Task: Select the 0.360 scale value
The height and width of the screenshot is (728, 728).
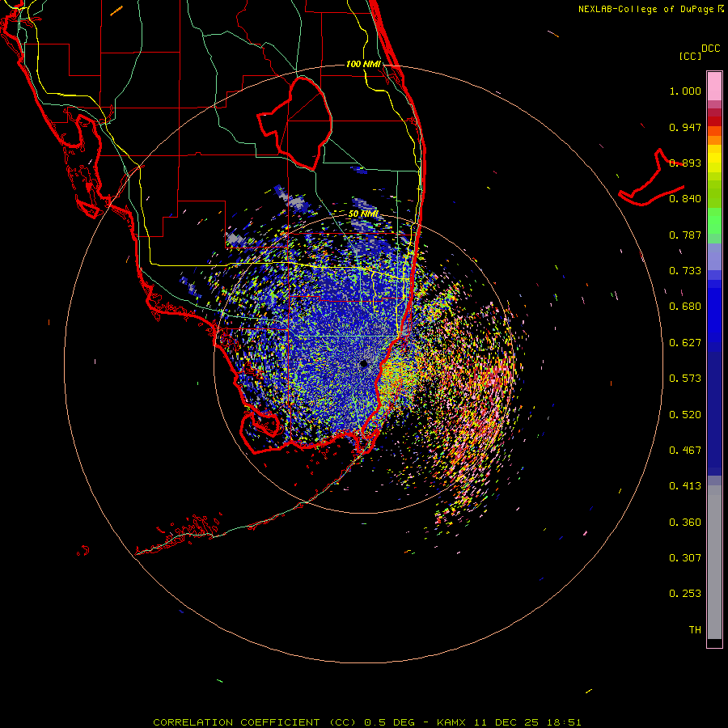Action: 685,523
